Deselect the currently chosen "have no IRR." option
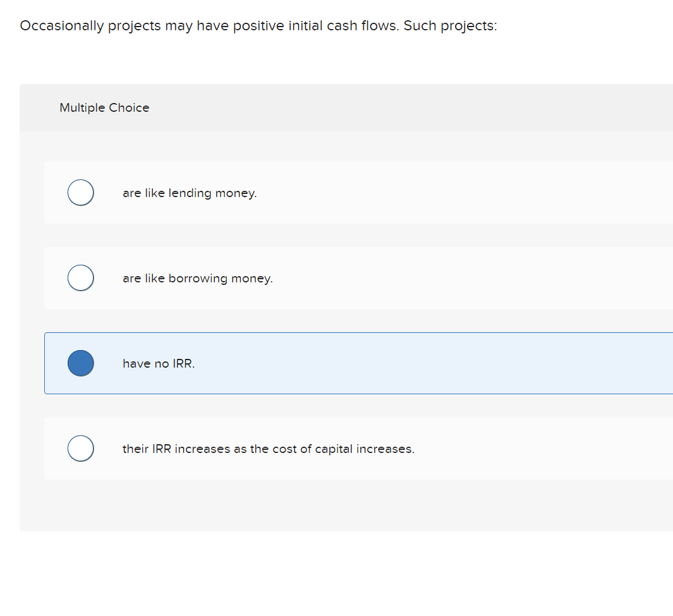Screen dimensions: 673x616 (80, 363)
